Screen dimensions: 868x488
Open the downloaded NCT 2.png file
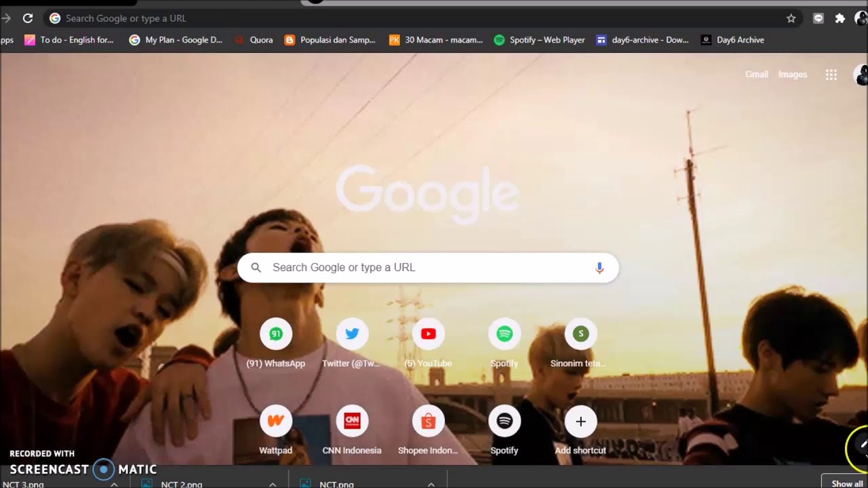tap(181, 484)
